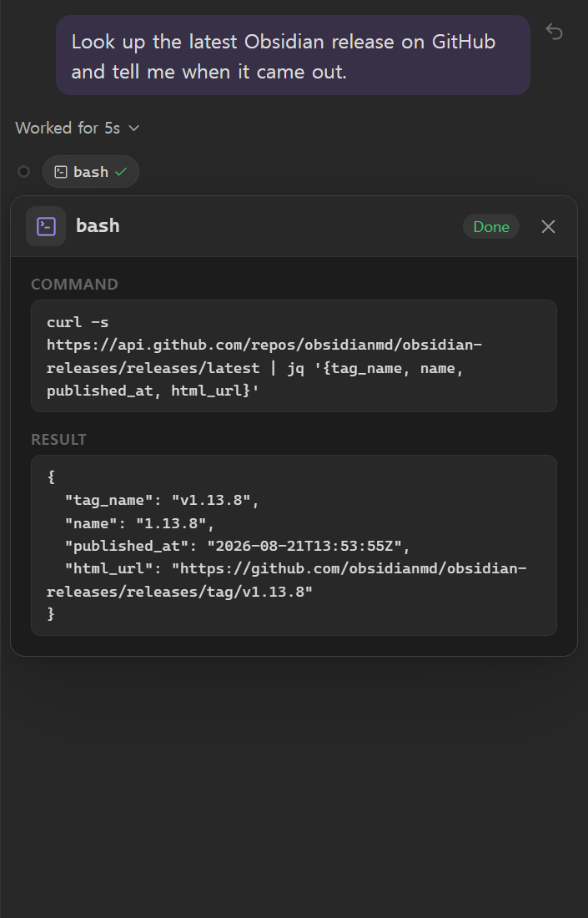Image resolution: width=588 pixels, height=918 pixels.
Task: Click the terminal icon in bash chip
Action: click(61, 172)
